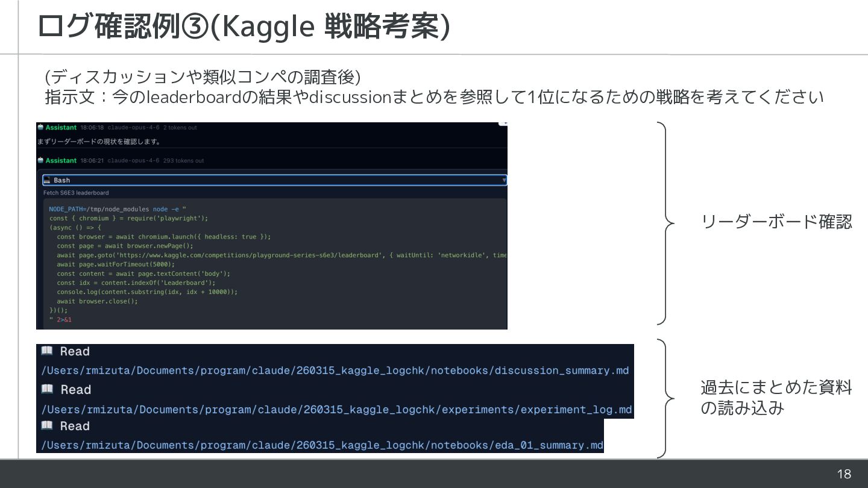Viewport: 868px width, 488px height.
Task: Click '293 tokens out' label
Action: (x=183, y=161)
